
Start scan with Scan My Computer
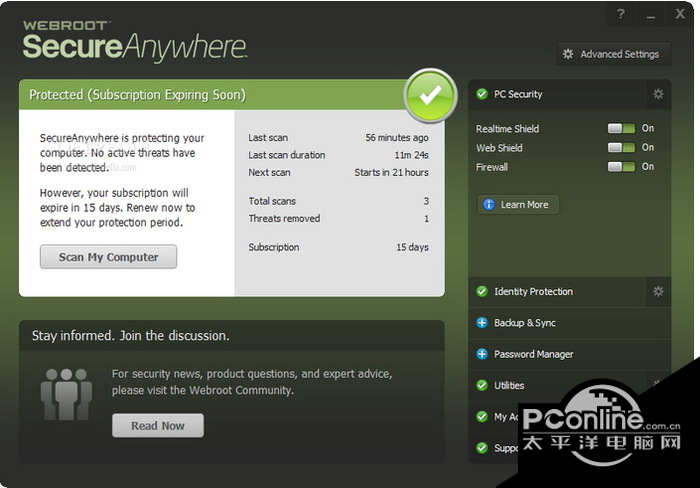tap(108, 257)
